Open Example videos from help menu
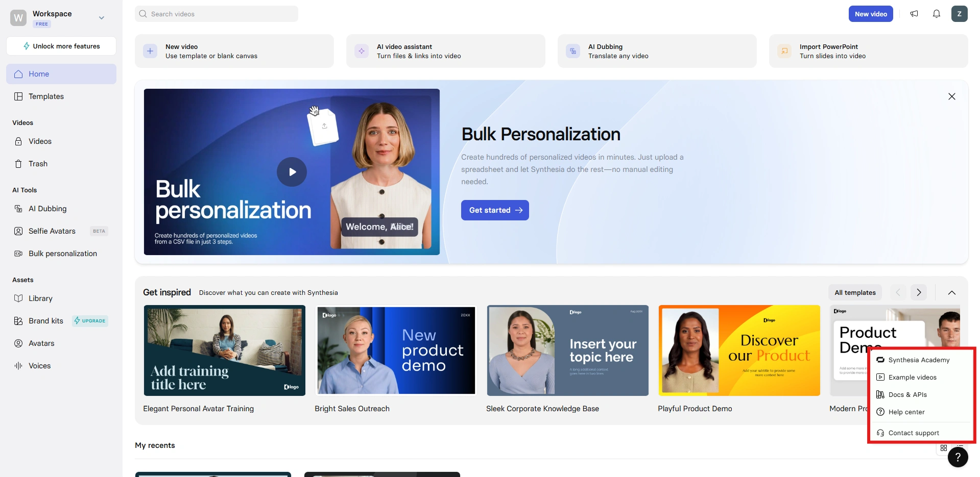Image resolution: width=980 pixels, height=477 pixels. tap(921, 378)
